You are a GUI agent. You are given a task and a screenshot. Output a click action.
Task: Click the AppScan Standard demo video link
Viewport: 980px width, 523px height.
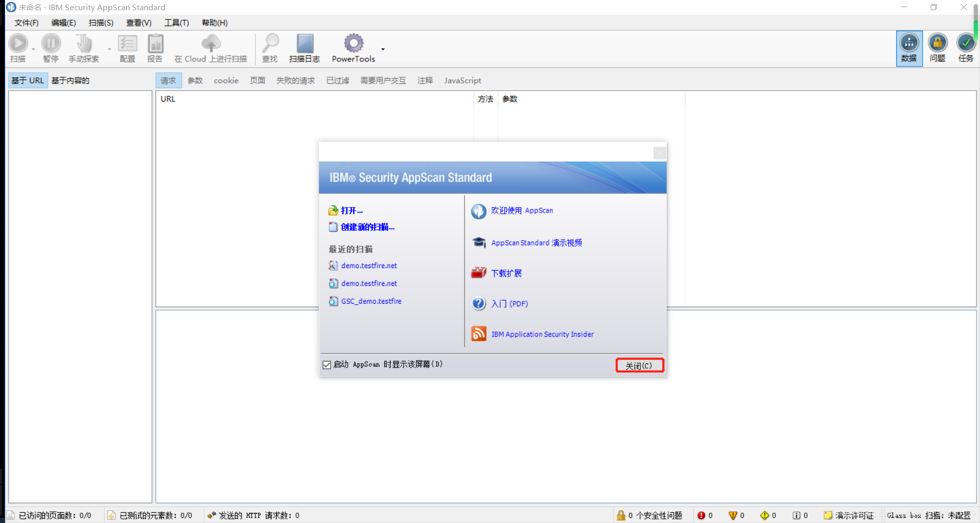[537, 243]
